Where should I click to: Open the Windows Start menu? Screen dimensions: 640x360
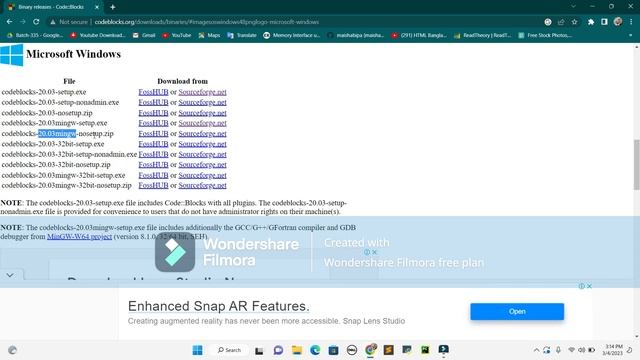coord(198,350)
